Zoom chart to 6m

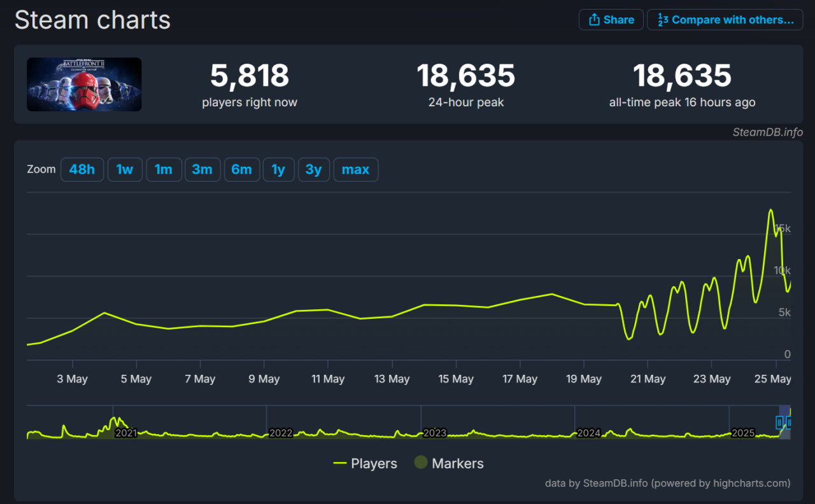[x=241, y=170]
